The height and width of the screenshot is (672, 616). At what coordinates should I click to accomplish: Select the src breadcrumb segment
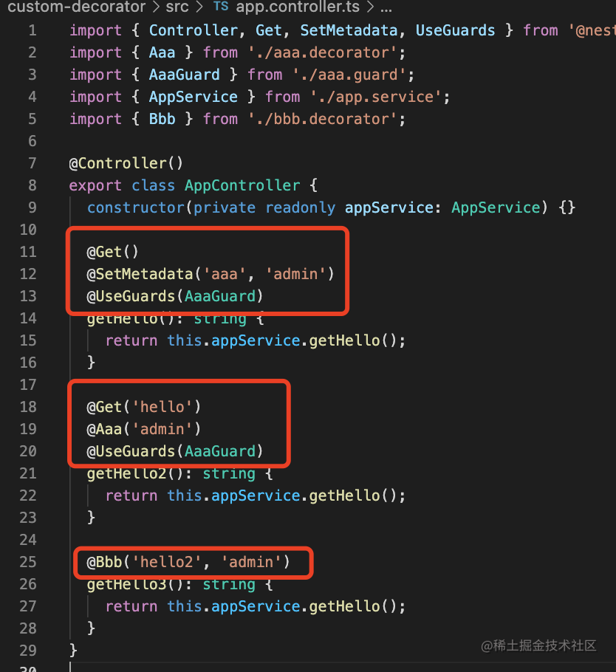pos(177,7)
